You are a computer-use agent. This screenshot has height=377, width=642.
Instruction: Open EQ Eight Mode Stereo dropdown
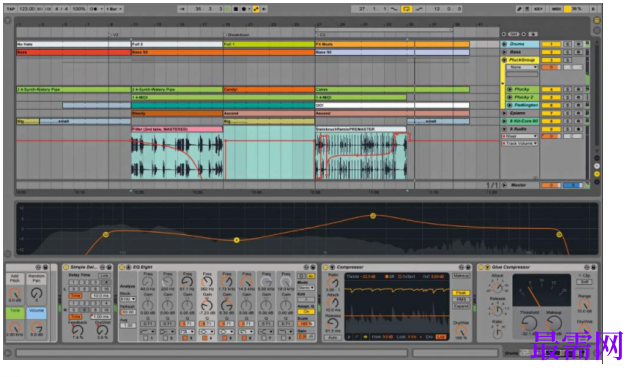pyautogui.click(x=306, y=288)
